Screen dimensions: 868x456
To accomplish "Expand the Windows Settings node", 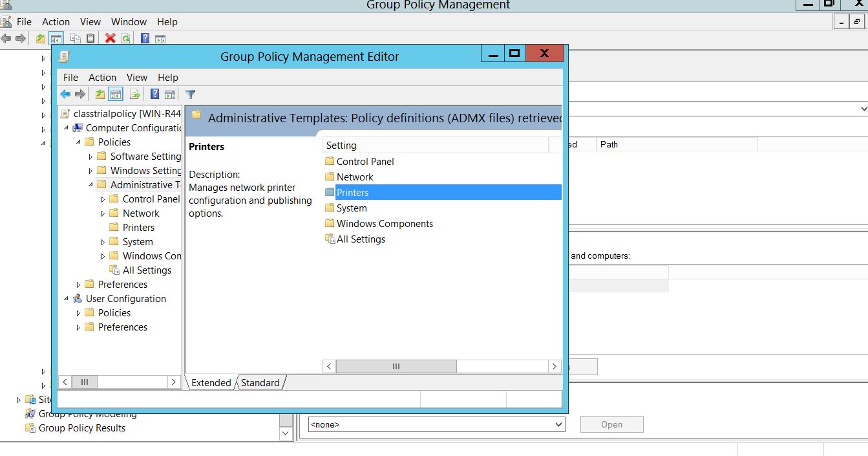I will tap(90, 171).
